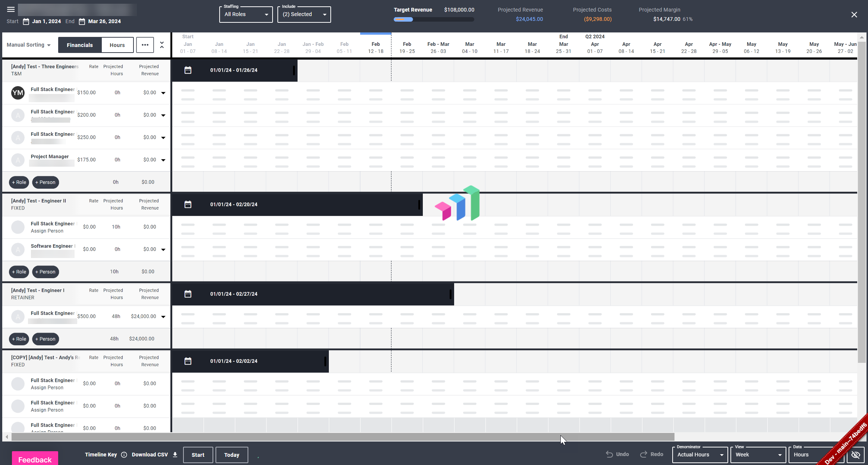Open the Start date calendar picker
Image resolution: width=868 pixels, height=465 pixels.
[x=26, y=22]
